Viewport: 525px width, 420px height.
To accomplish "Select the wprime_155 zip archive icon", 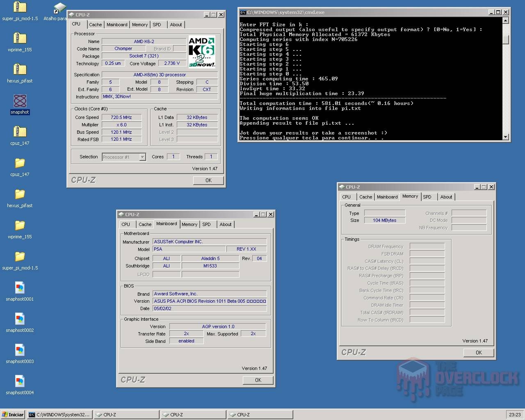I will point(20,39).
